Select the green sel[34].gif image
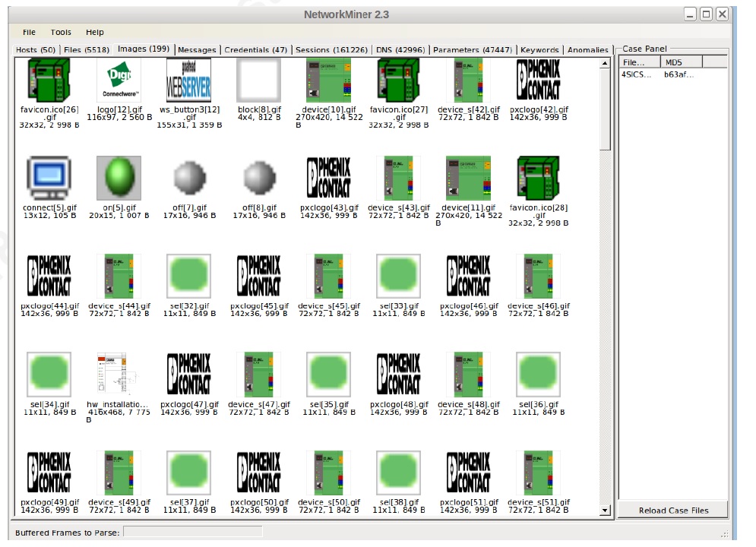This screenshot has width=756, height=547. (49, 375)
